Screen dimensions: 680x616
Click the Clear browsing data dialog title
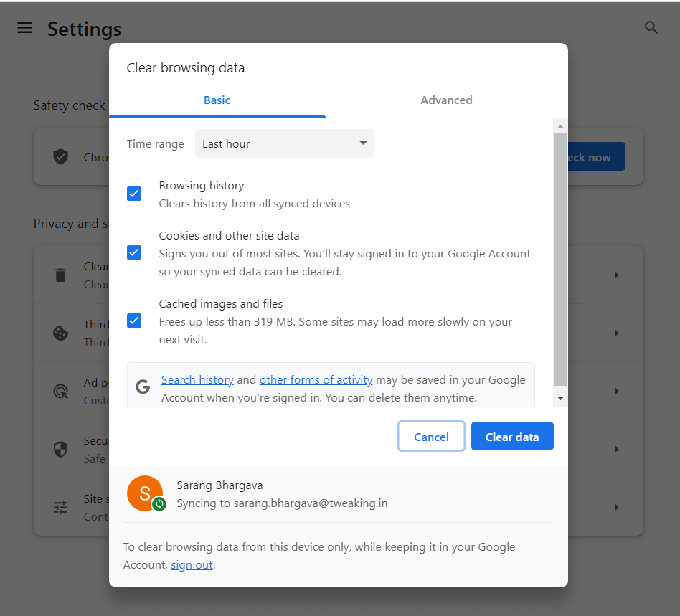coord(186,68)
